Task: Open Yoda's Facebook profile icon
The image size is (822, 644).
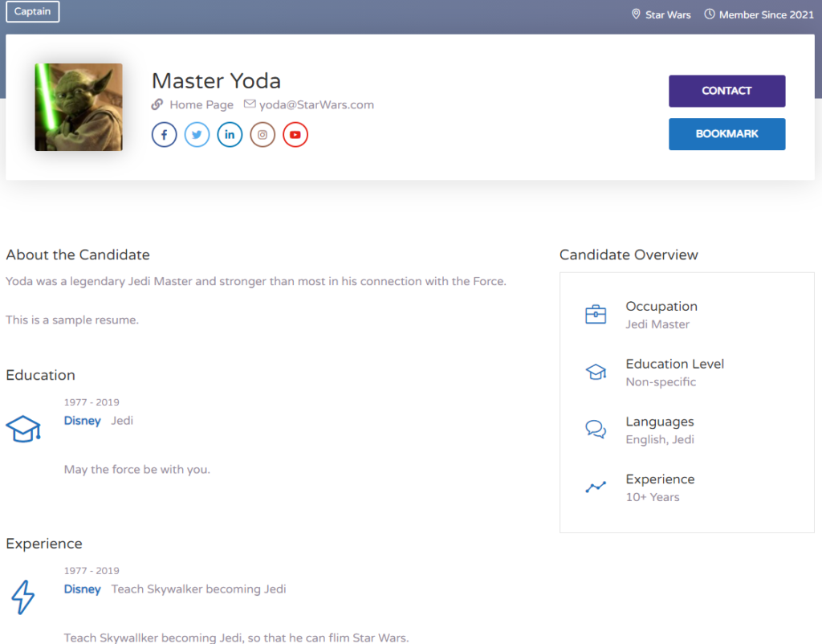Action: point(164,135)
